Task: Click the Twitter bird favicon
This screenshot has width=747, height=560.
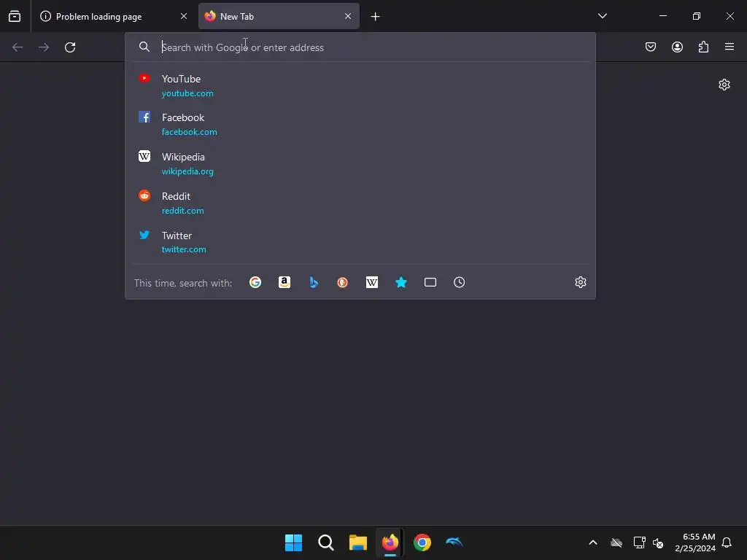Action: (x=144, y=234)
